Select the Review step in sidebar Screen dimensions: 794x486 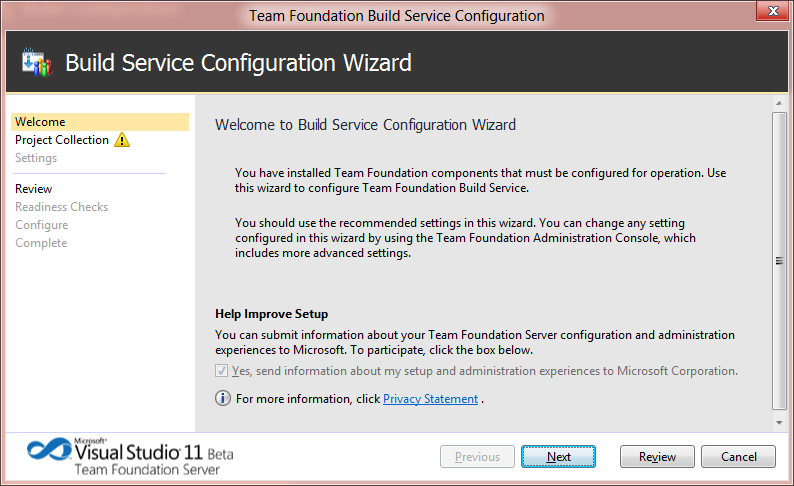[34, 189]
